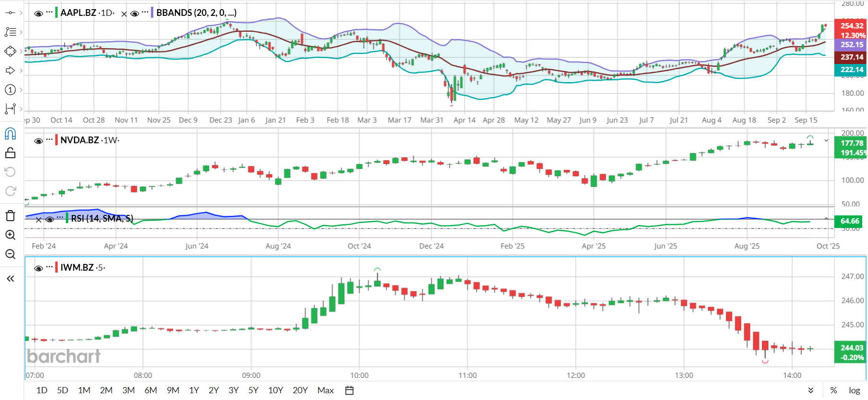The width and height of the screenshot is (868, 400).
Task: Select the 2Y range button
Action: [x=214, y=390]
